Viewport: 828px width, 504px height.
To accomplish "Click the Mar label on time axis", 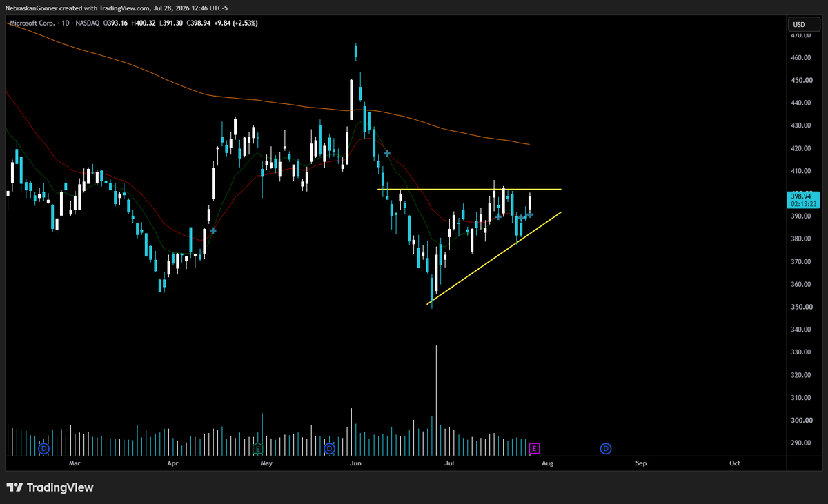I will [x=75, y=464].
